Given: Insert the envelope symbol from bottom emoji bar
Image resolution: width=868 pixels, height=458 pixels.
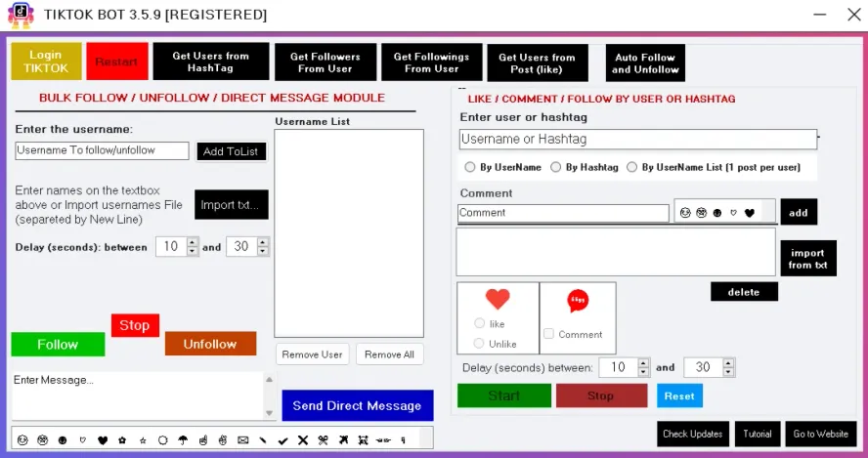Looking at the screenshot, I should pos(243,440).
